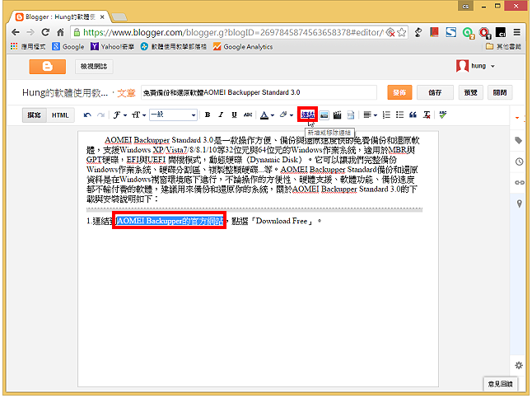Open the hung account dropdown
532x398 pixels.
493,66
